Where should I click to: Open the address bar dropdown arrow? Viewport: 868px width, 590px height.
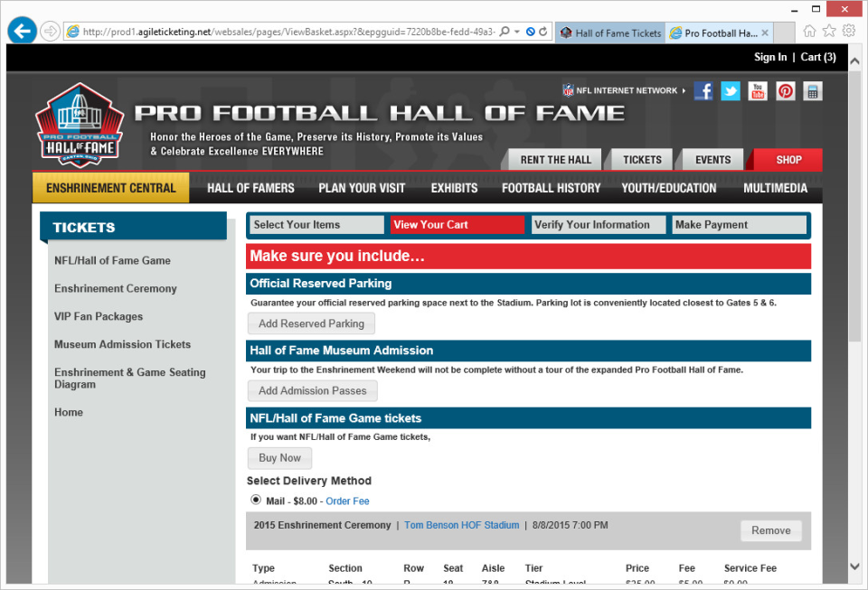coord(517,32)
